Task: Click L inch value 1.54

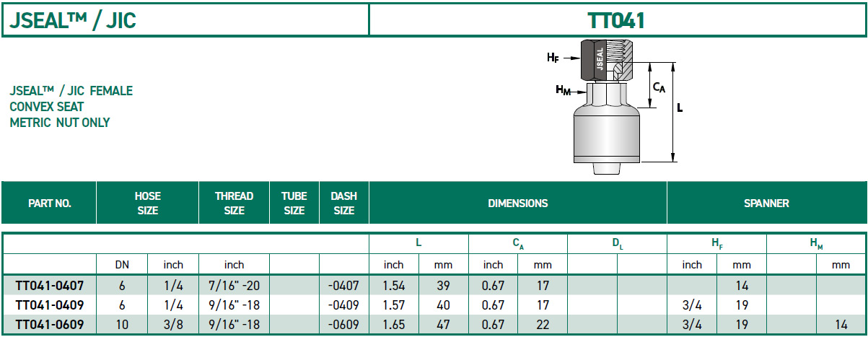Action: tap(394, 286)
